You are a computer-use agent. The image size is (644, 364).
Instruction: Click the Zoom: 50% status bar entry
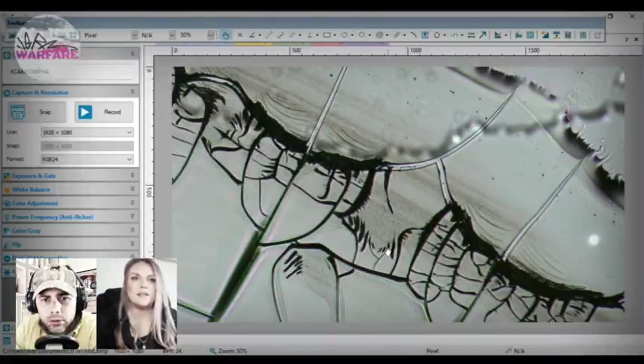(x=228, y=351)
